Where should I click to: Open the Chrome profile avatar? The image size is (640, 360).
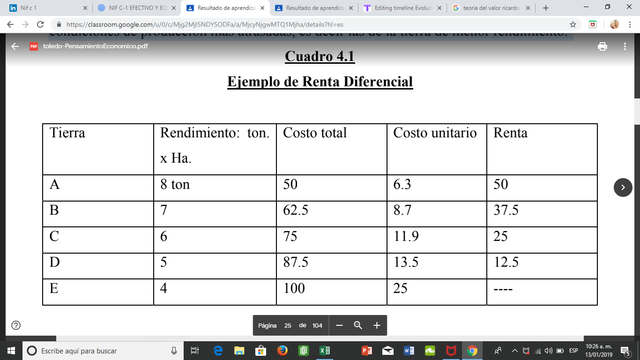[614, 24]
